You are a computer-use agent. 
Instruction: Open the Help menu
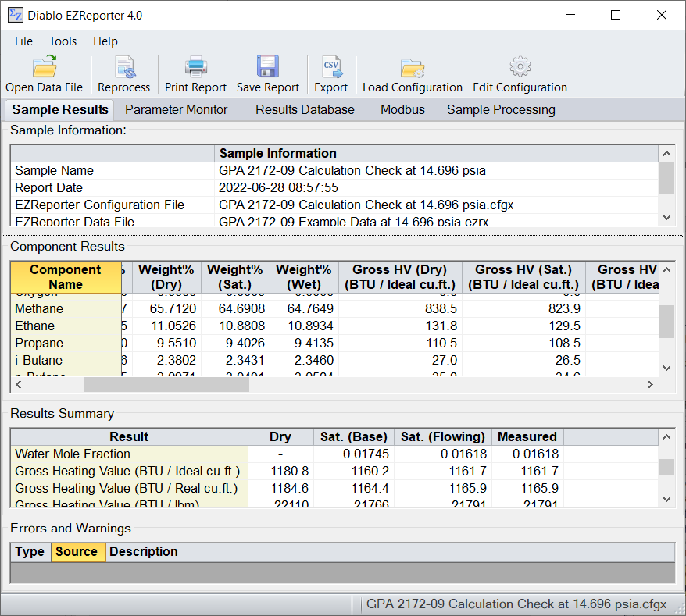105,41
